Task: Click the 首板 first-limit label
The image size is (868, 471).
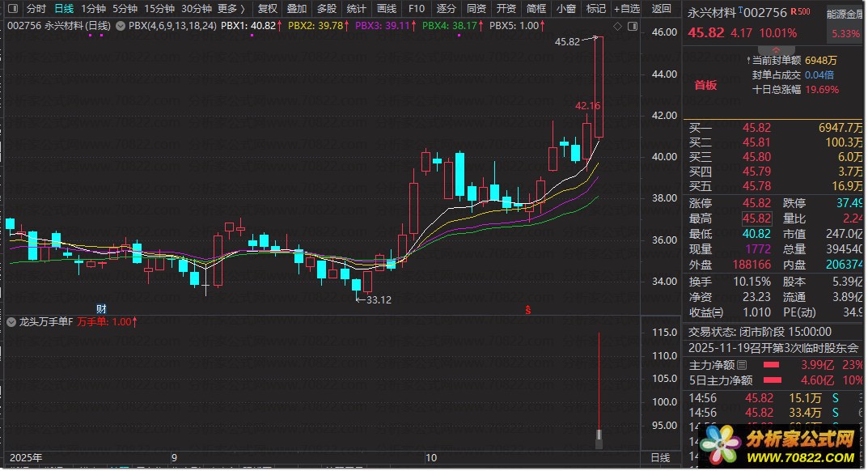Action: (x=705, y=85)
